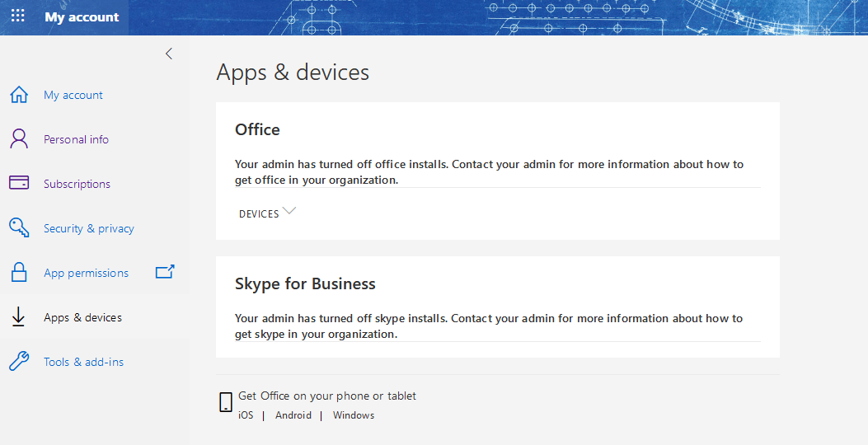The image size is (868, 445).
Task: Open the Android download link
Action: [293, 415]
